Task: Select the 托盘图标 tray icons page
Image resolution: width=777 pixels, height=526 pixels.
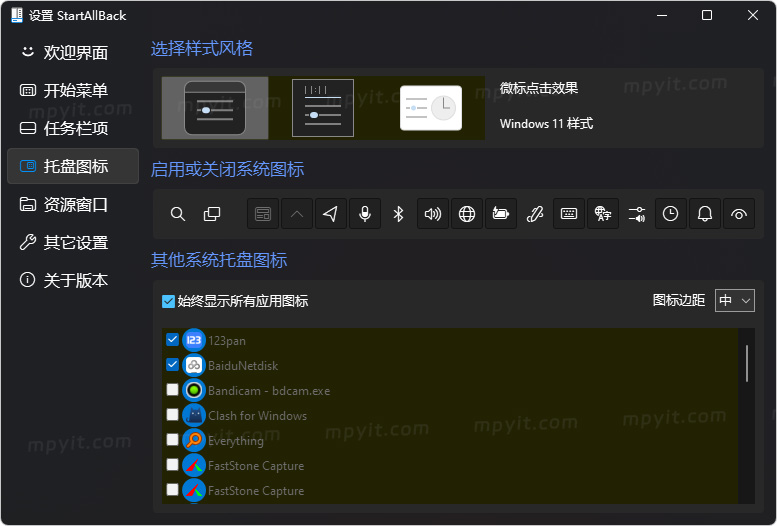Action: point(73,166)
